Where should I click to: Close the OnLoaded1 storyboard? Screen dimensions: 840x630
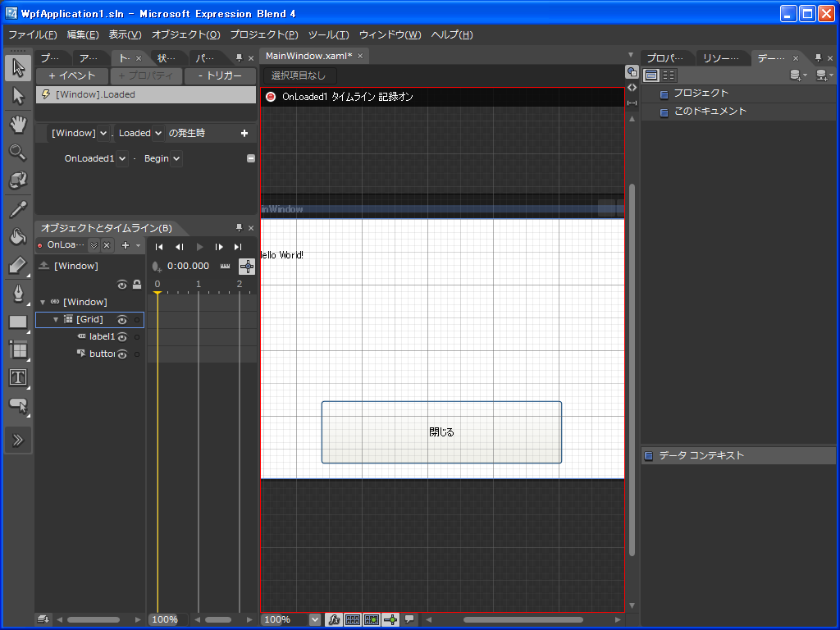(x=107, y=245)
